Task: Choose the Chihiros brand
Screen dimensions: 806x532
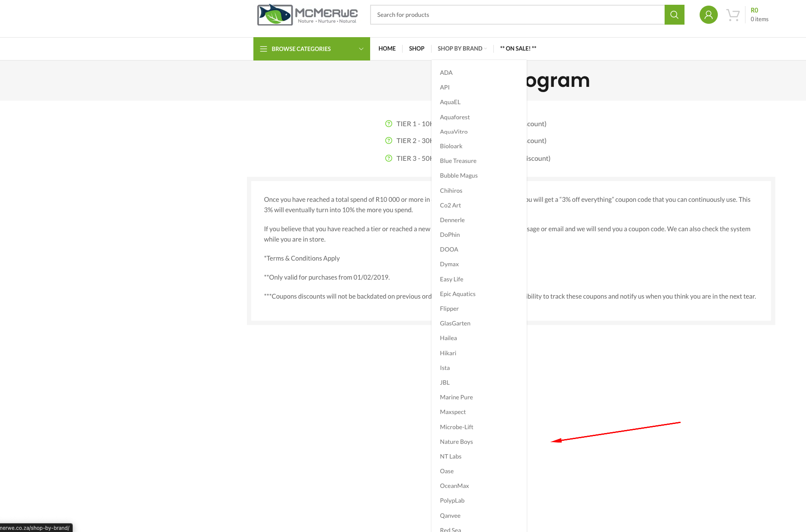Action: [451, 191]
